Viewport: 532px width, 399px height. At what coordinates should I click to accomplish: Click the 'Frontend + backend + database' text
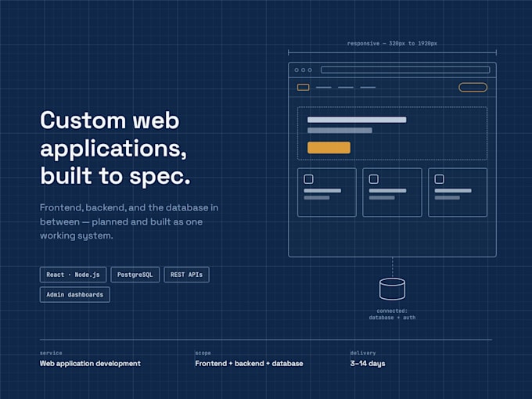pyautogui.click(x=249, y=363)
